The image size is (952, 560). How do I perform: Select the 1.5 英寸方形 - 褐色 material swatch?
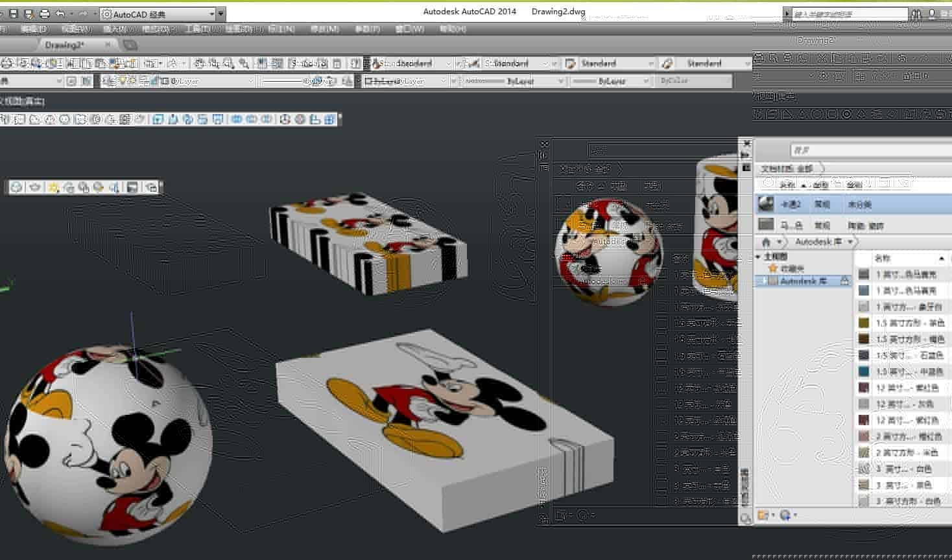863,339
